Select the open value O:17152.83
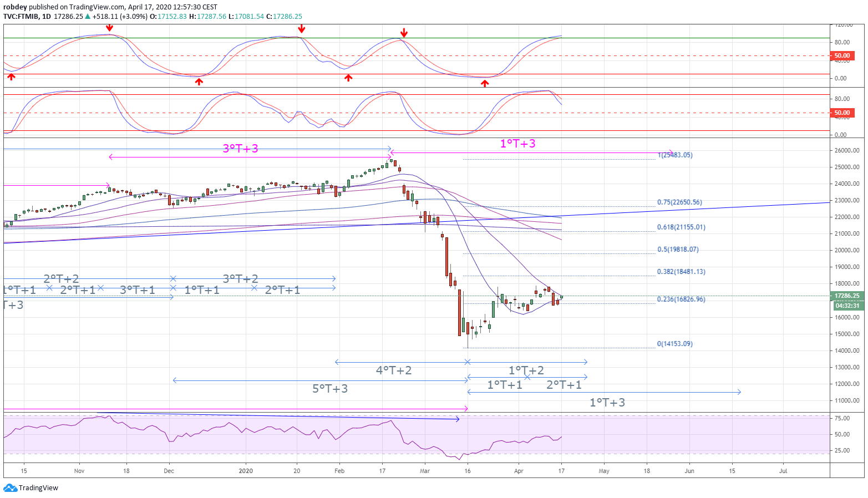The width and height of the screenshot is (868, 498). (x=169, y=17)
